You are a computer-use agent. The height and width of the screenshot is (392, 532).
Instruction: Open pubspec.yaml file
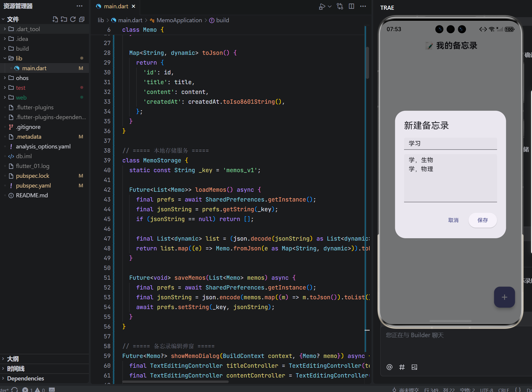44,185
